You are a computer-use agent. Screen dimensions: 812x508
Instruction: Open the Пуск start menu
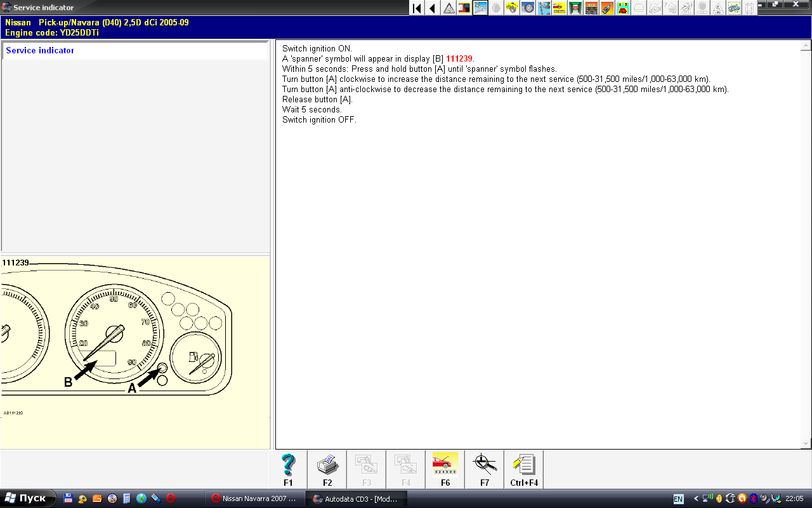point(25,498)
